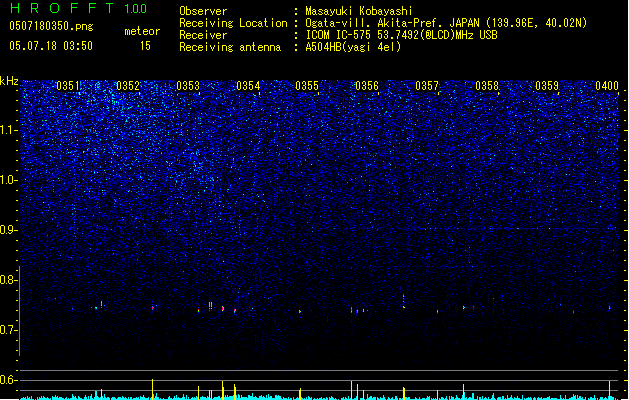The image size is (629, 400).
Task: Click the 0357 time marker
Action: point(427,86)
